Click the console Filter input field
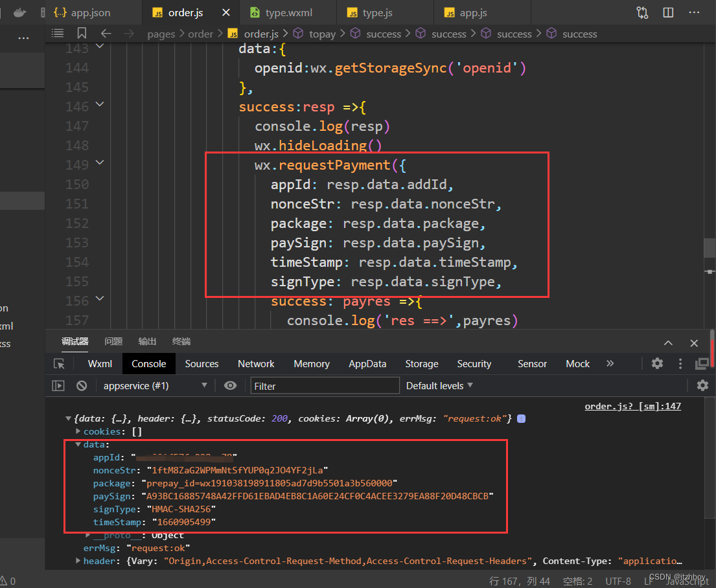The height and width of the screenshot is (588, 716). [325, 386]
